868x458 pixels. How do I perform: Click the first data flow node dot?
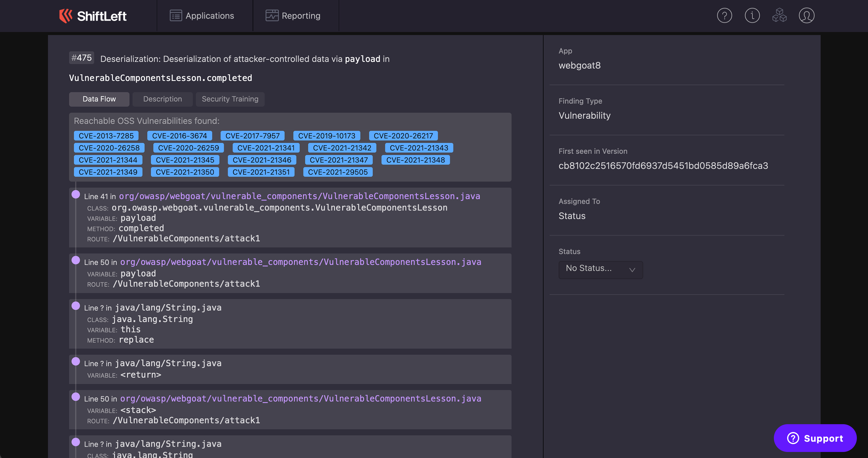click(x=76, y=195)
